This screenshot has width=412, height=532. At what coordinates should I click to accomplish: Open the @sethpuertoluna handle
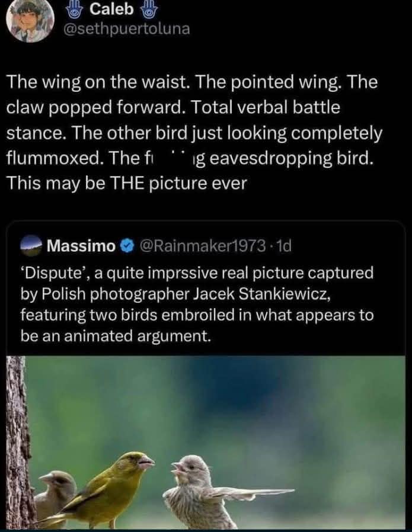[127, 29]
